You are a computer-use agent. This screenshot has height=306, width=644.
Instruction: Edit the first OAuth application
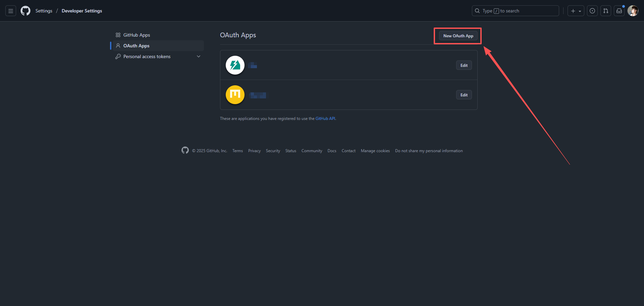coord(464,65)
